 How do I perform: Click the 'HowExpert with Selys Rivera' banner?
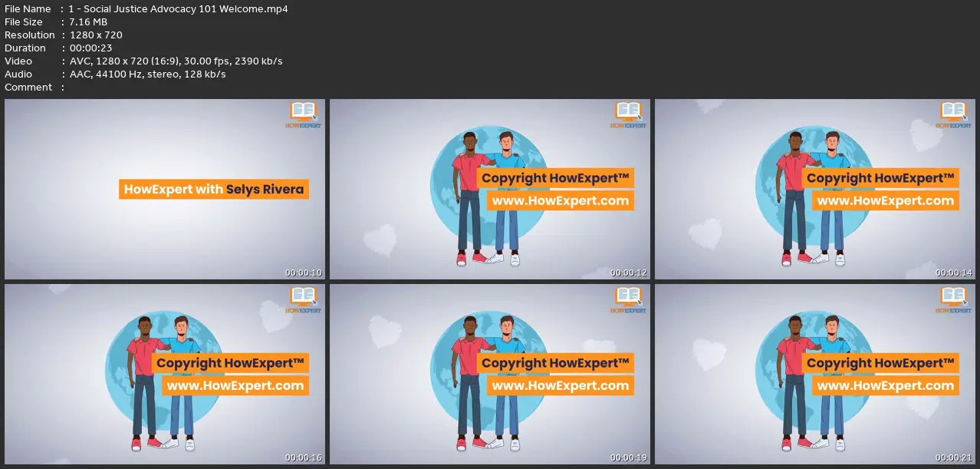(214, 189)
